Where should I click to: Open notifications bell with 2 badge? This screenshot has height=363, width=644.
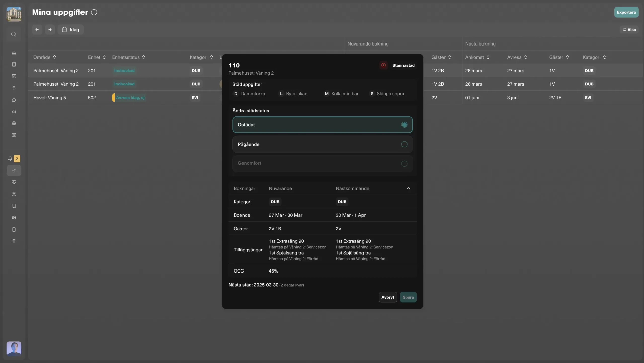(x=10, y=159)
